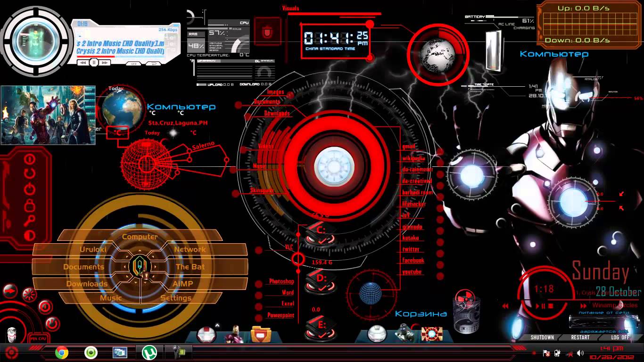The image size is (644, 362).
Task: Open the youtube link
Action: coord(412,272)
